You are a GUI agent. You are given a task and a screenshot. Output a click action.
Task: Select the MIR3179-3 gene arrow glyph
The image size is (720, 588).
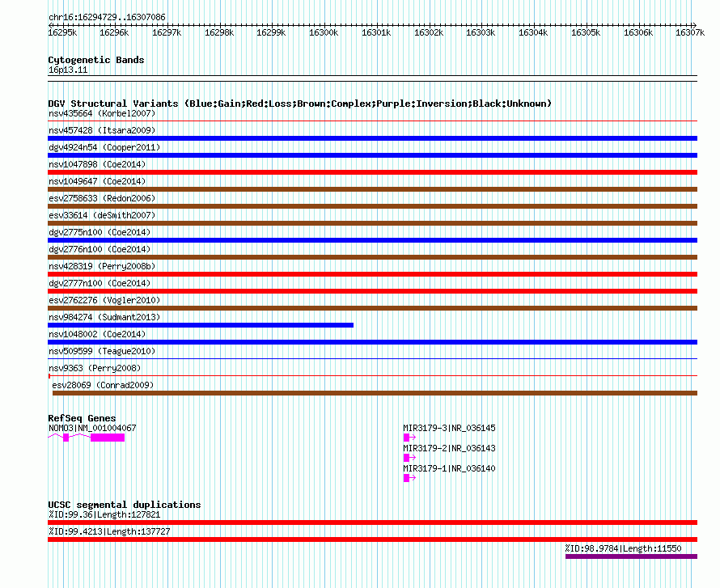(409, 438)
